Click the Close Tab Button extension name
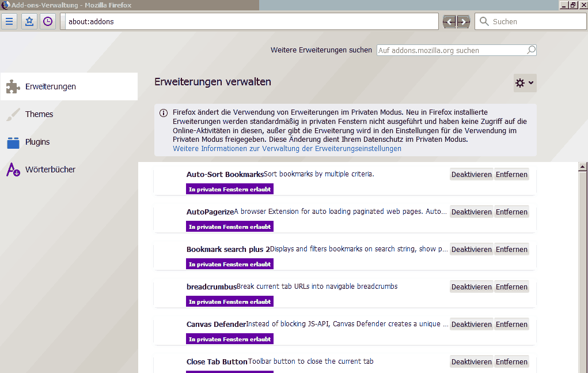The width and height of the screenshot is (588, 373). tap(217, 362)
